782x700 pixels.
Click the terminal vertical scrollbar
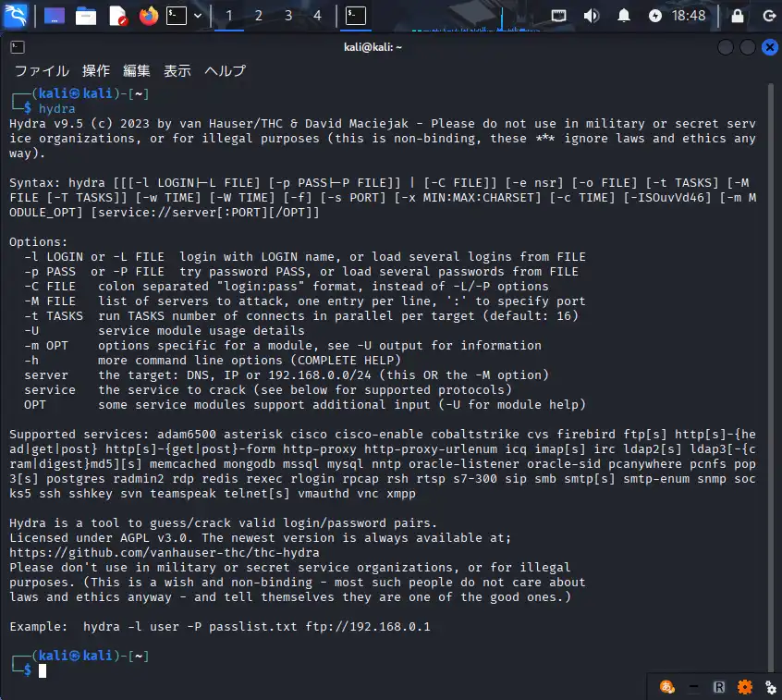pos(771,379)
